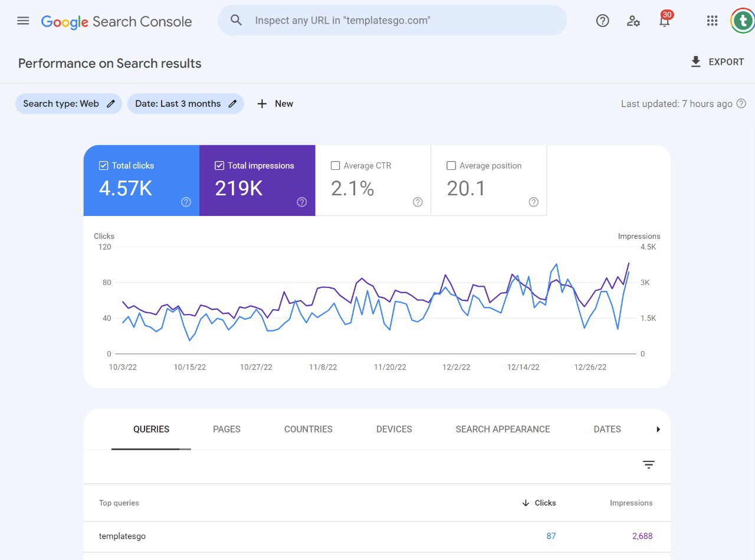Click the 2,688 impressions value
This screenshot has width=755, height=560.
click(x=642, y=536)
